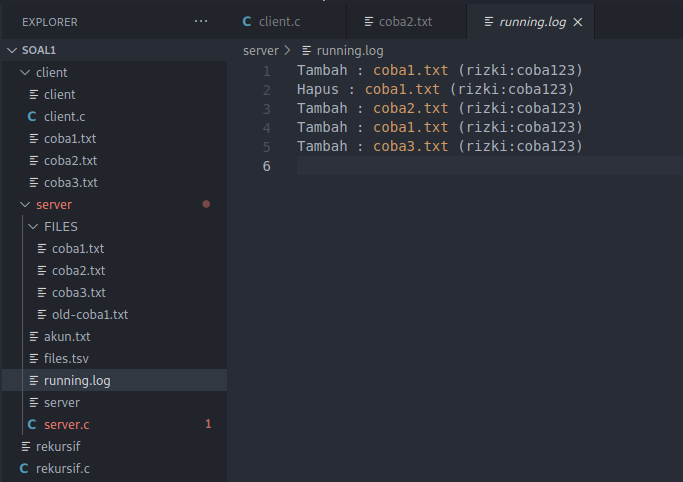The image size is (683, 482).
Task: Collapse the server folder chevron
Action: (25, 205)
